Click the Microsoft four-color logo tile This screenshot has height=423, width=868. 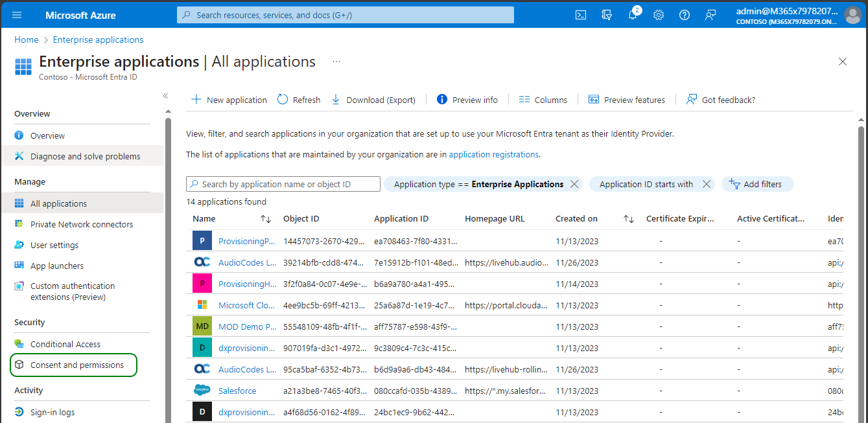[x=202, y=305]
